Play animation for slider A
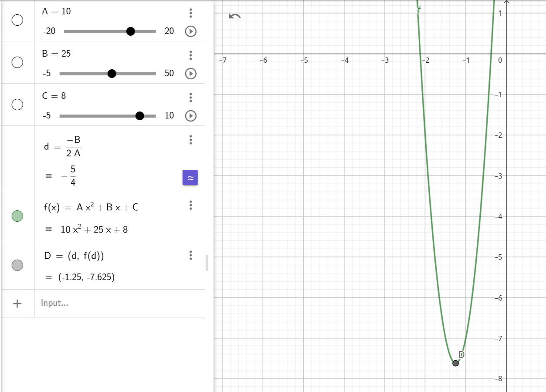The height and width of the screenshot is (392, 546). (190, 31)
